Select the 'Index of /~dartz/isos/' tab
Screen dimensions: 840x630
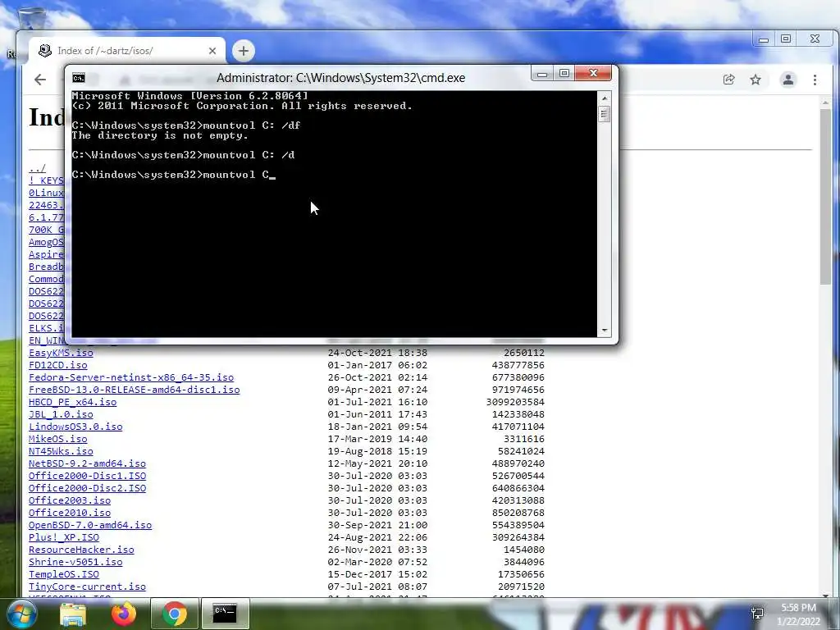(x=127, y=51)
